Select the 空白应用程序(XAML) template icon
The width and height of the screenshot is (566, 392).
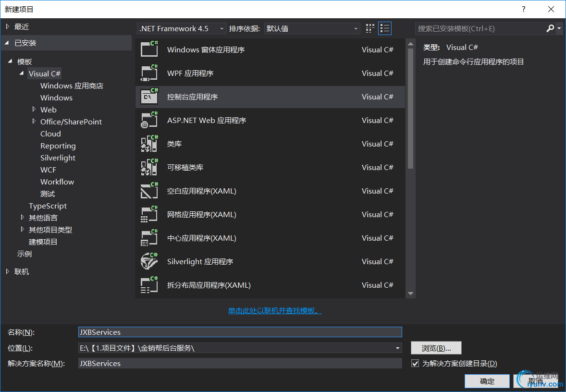[149, 190]
